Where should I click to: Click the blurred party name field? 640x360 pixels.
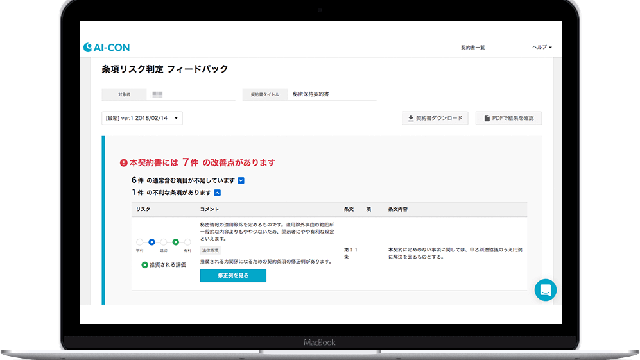coord(191,94)
